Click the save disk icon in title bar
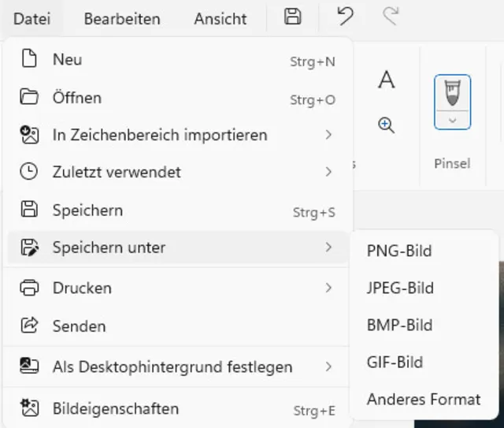This screenshot has height=428, width=504. pos(293,17)
